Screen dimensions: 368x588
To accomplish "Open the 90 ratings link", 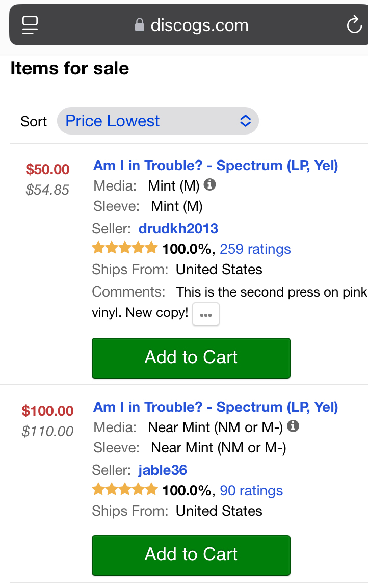I will pyautogui.click(x=251, y=491).
